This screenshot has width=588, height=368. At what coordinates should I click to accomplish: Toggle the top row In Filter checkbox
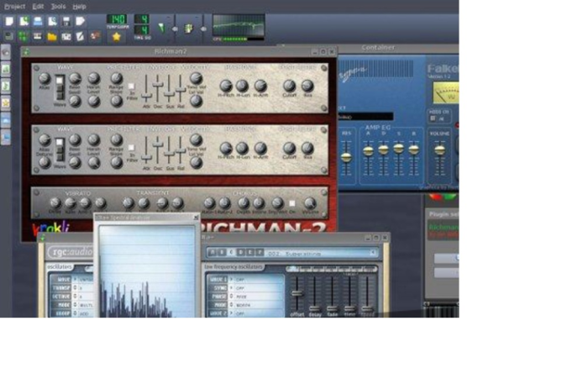click(132, 86)
